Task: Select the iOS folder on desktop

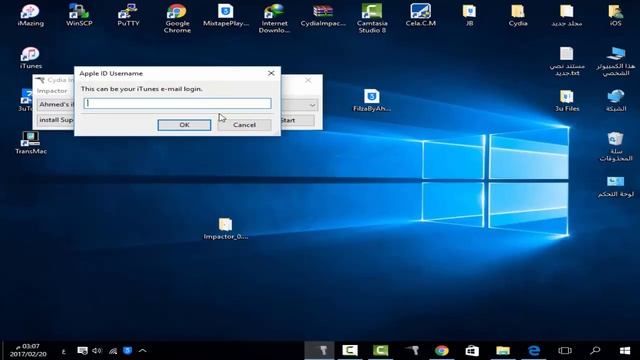Action: tap(616, 16)
